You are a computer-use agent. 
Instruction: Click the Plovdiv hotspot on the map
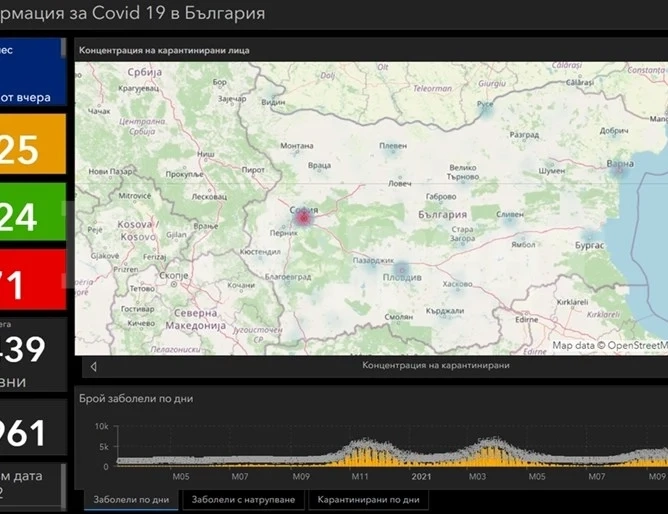pyautogui.click(x=401, y=270)
